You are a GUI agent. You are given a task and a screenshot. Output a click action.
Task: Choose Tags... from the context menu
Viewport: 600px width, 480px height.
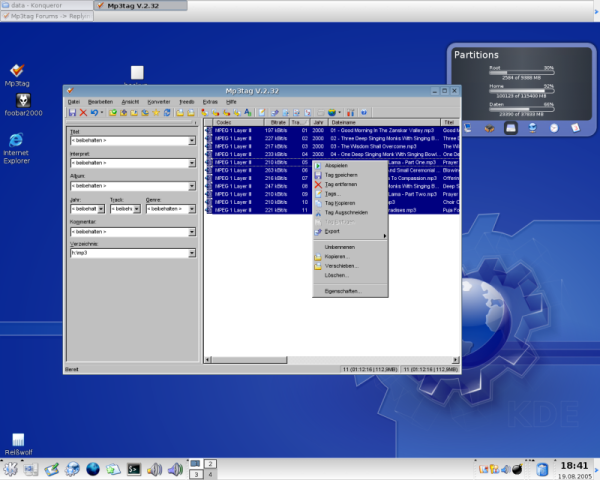350,194
